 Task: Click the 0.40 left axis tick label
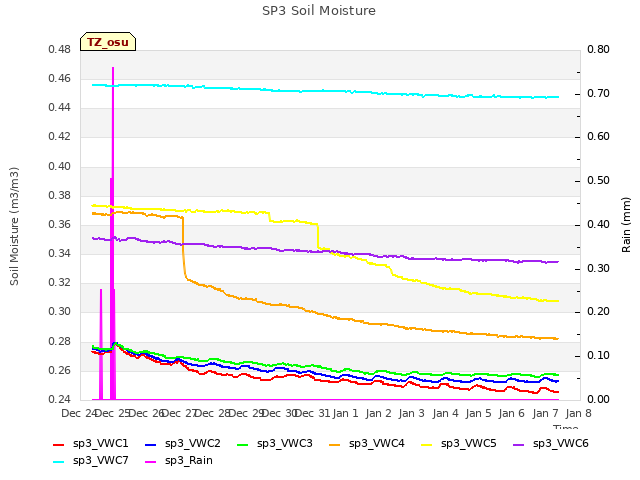coord(60,166)
